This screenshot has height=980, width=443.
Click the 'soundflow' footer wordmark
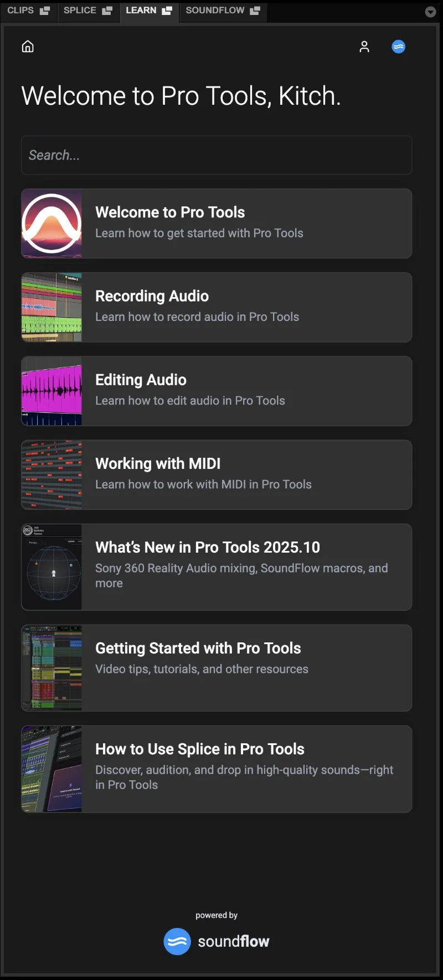234,941
